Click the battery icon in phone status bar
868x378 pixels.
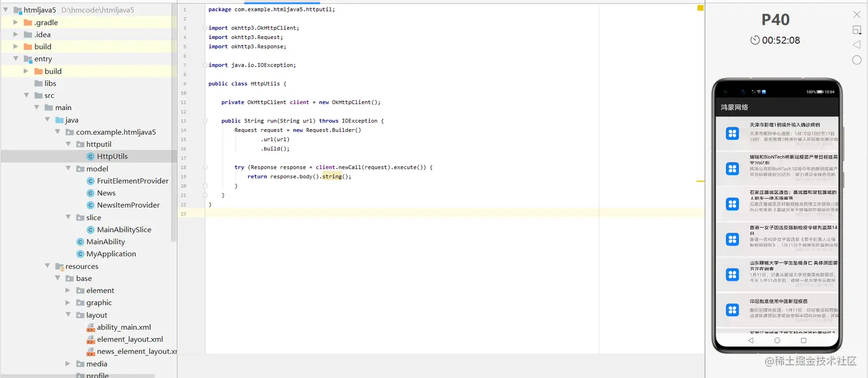[x=821, y=92]
